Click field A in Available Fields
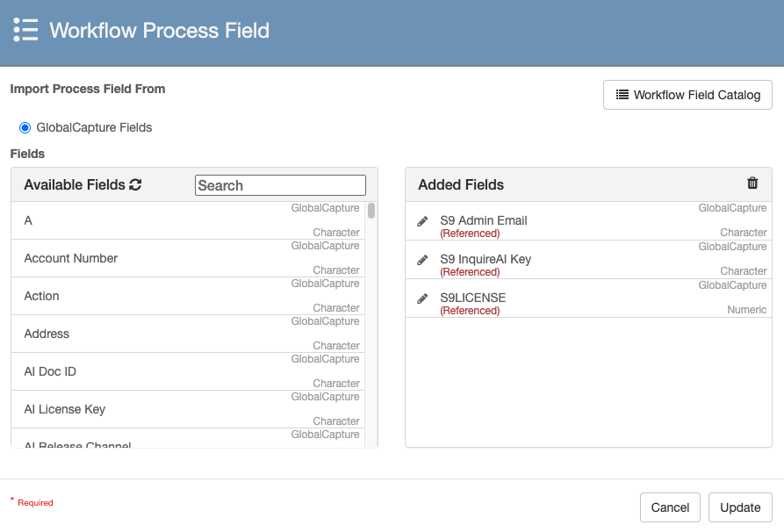Viewport: 784px width, 532px height. [x=28, y=220]
